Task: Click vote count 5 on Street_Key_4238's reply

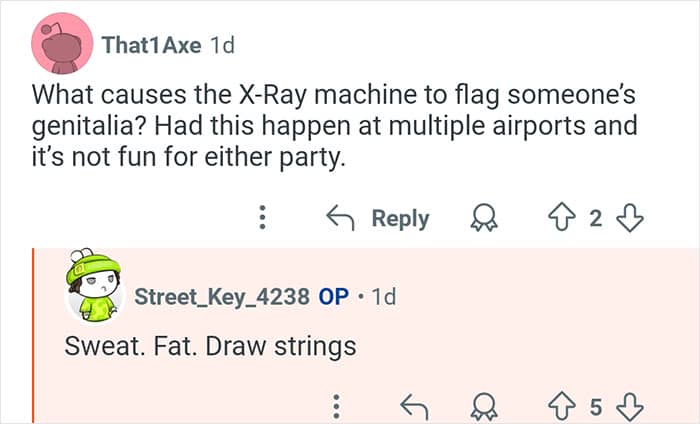Action: tap(597, 406)
